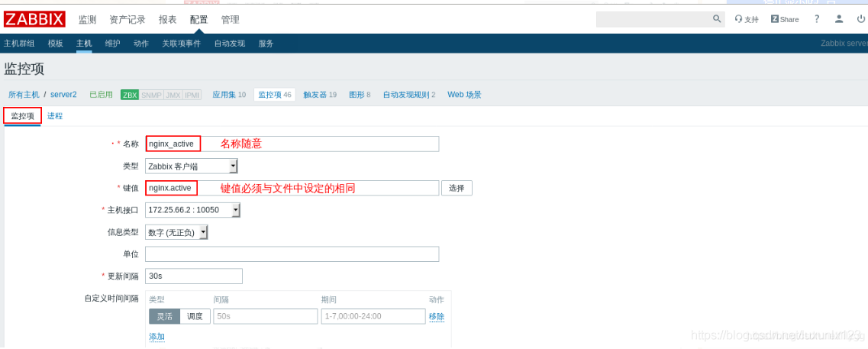Open 监控项 46 link

(x=275, y=95)
